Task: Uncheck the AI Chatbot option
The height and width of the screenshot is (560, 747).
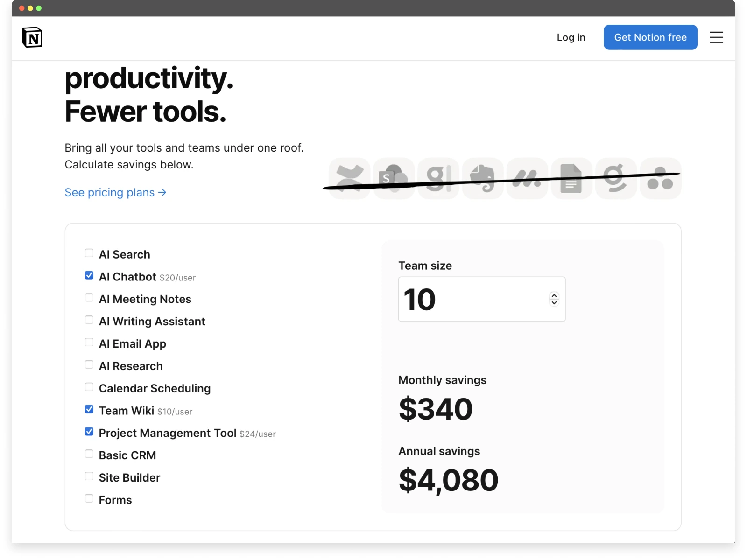Action: coord(89,275)
